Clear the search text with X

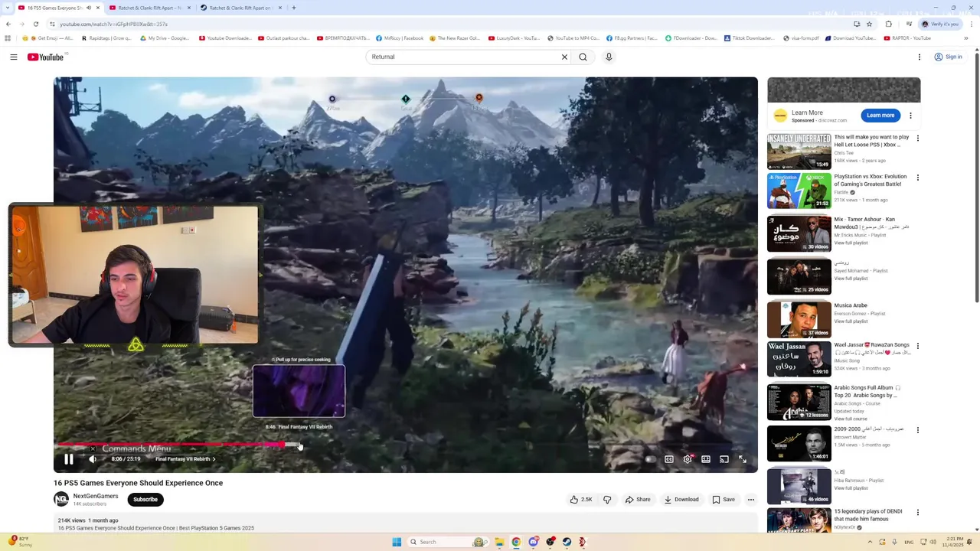click(564, 57)
